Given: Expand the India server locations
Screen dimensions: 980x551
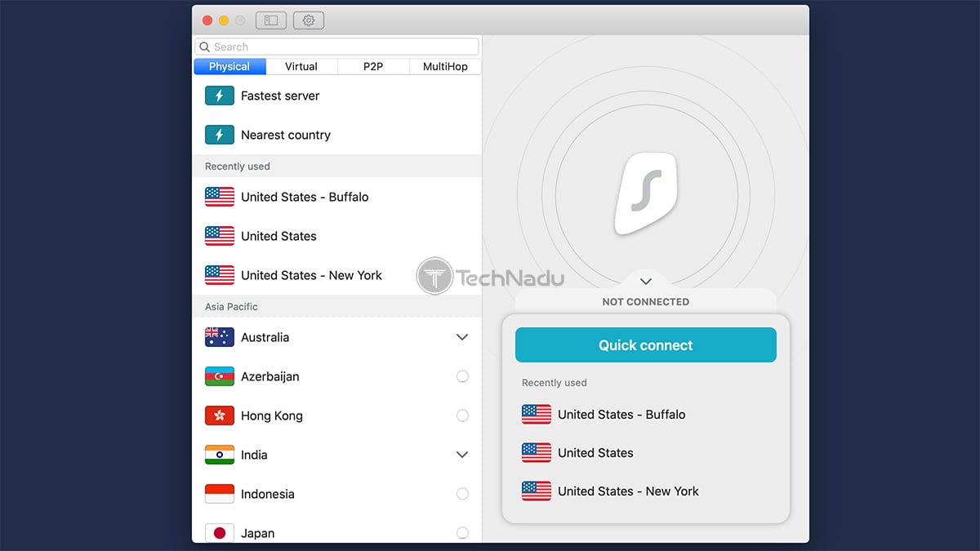Looking at the screenshot, I should (x=462, y=455).
